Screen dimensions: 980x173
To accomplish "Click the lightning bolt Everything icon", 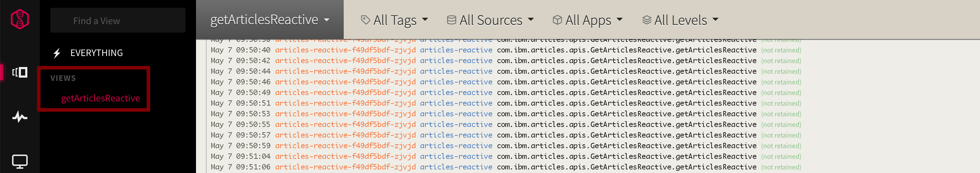I will (x=57, y=53).
